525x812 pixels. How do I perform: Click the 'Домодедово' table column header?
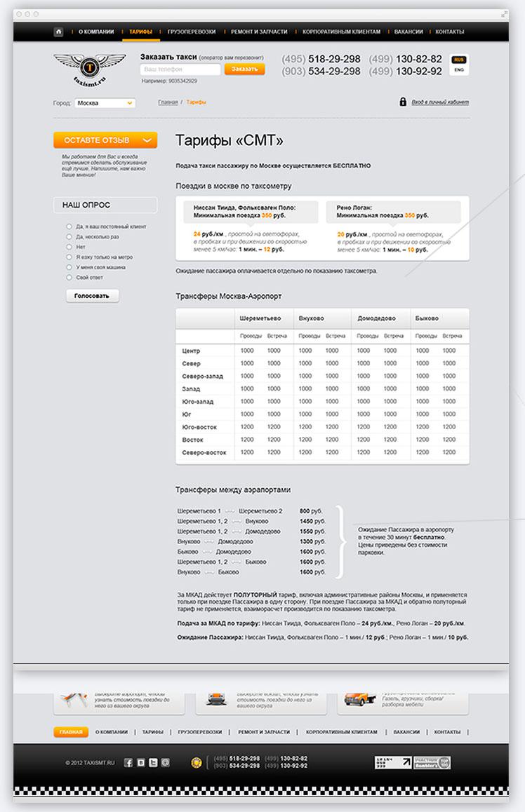[377, 318]
